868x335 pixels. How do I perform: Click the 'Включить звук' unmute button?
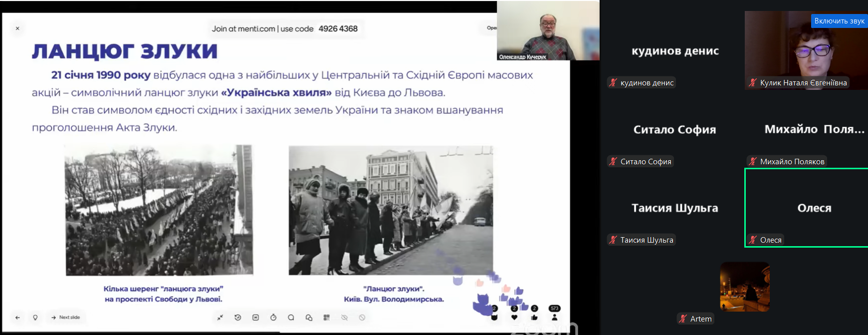coord(839,21)
